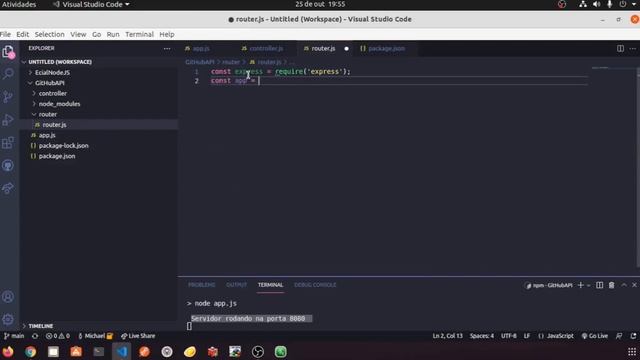This screenshot has width=640, height=360.
Task: Click Atividades in the top bar
Action: point(19,4)
